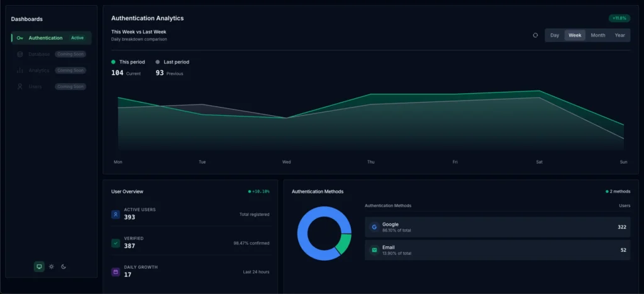Click the Coming Soon badge beside Analytics
Viewport: 644px width, 294px height.
70,71
